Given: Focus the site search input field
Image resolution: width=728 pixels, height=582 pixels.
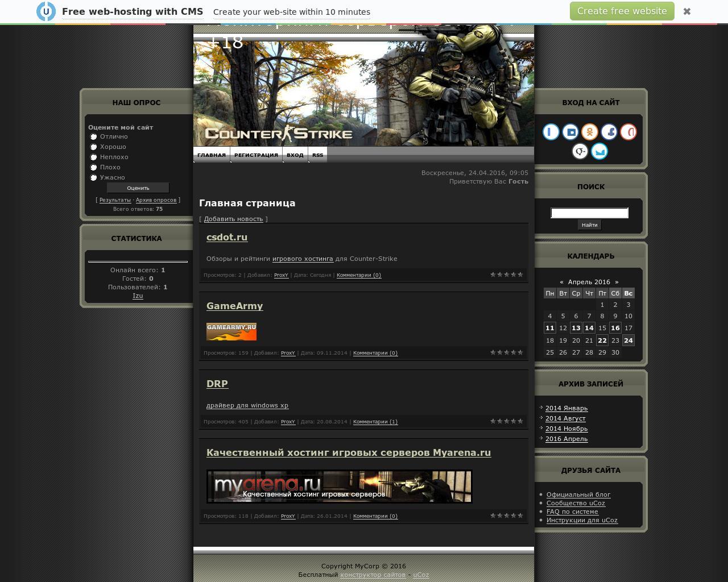Looking at the screenshot, I should [x=589, y=213].
